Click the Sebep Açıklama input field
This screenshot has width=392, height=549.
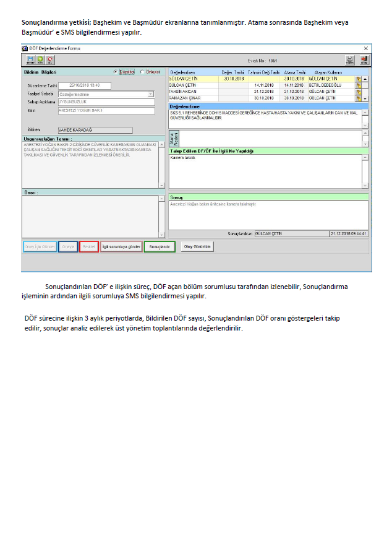tap(106, 102)
